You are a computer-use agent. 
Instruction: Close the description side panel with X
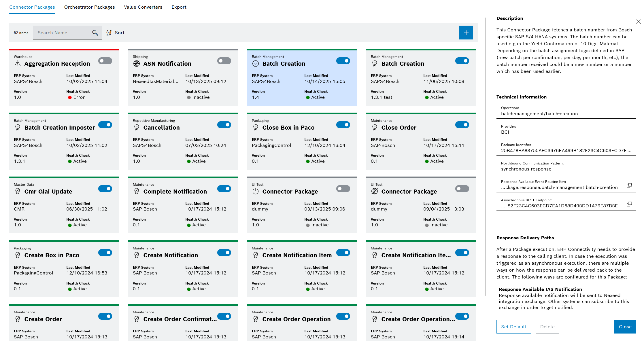pos(638,22)
